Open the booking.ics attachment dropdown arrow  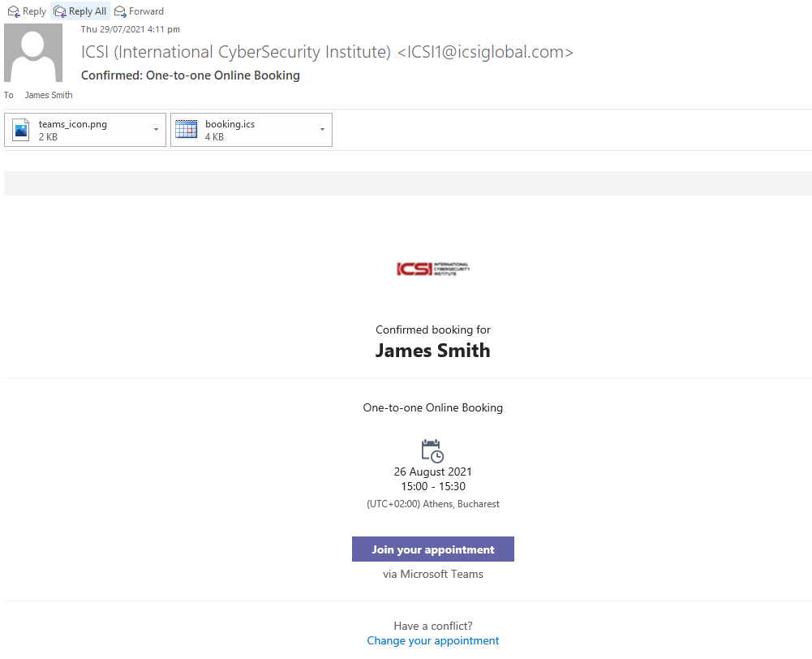point(322,130)
